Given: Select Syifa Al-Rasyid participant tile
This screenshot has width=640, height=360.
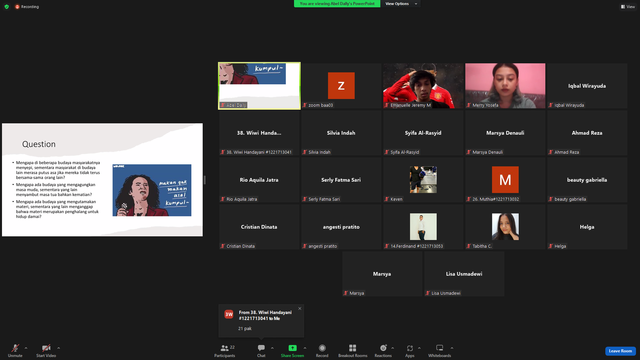Looking at the screenshot, I should tap(423, 133).
